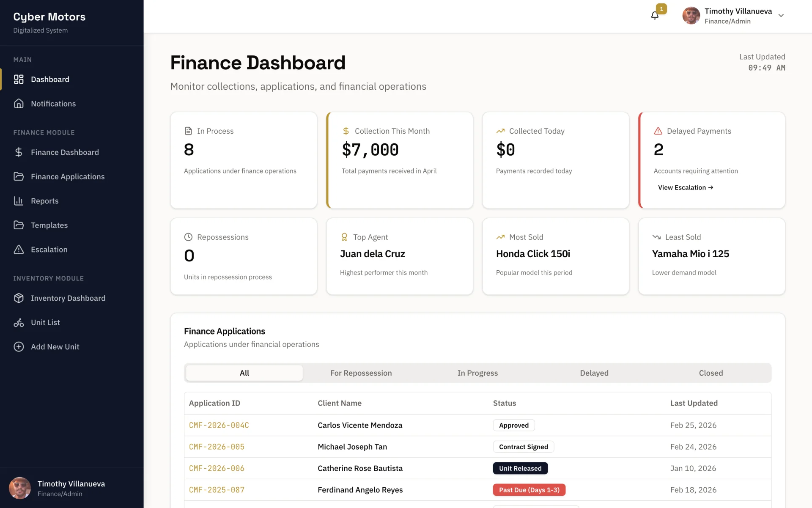Viewport: 812px width, 508px height.
Task: Click the box icon beside Inventory Dashboard
Action: tap(19, 298)
